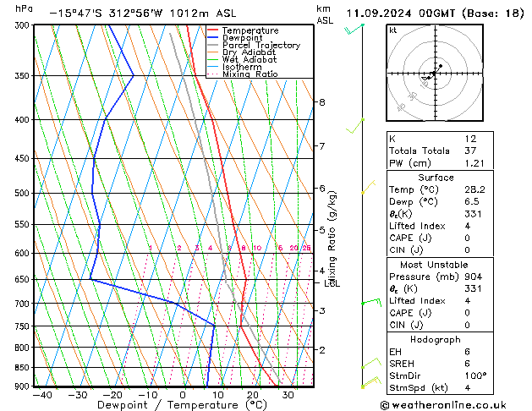Select the 'Wet Adiabat' legend label
Viewport: 532px width, 411px height.
[x=250, y=59]
